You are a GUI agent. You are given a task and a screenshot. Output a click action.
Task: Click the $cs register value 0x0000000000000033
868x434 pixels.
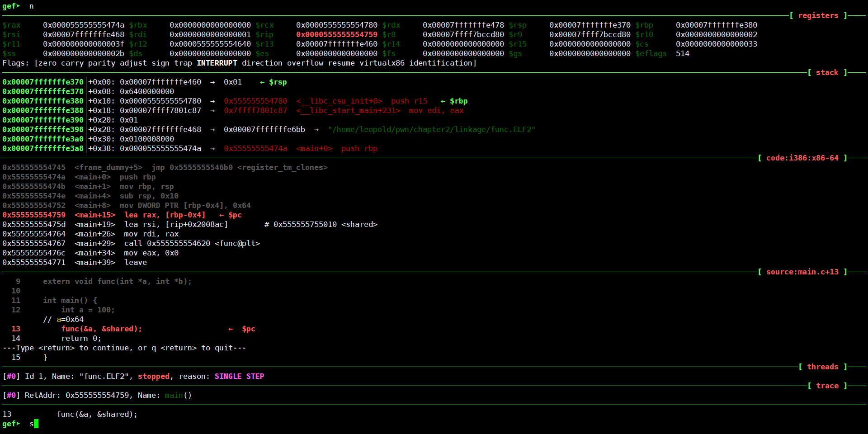click(717, 44)
